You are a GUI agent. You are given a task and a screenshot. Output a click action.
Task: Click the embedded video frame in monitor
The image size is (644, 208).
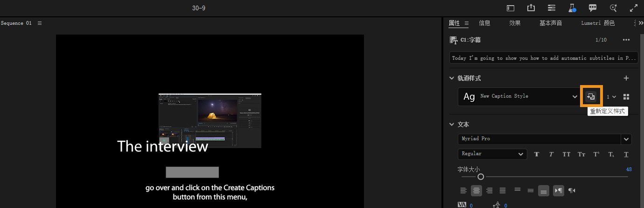210,121
